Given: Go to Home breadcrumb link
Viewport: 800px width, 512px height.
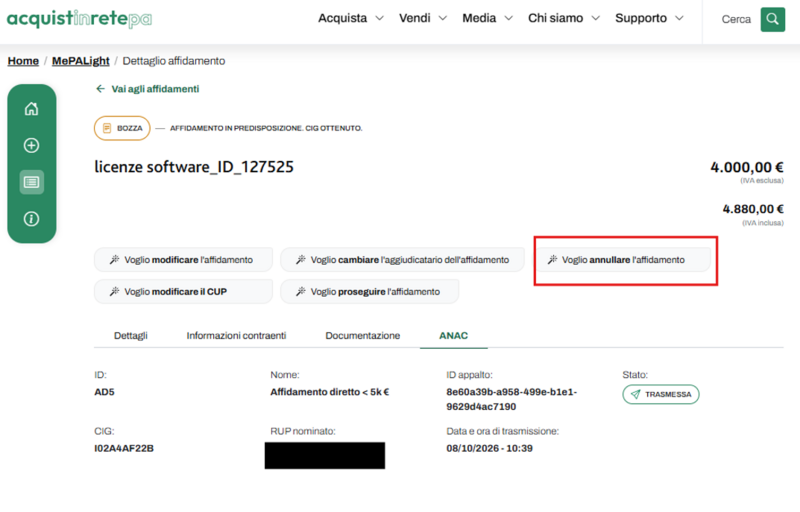Looking at the screenshot, I should coord(23,61).
